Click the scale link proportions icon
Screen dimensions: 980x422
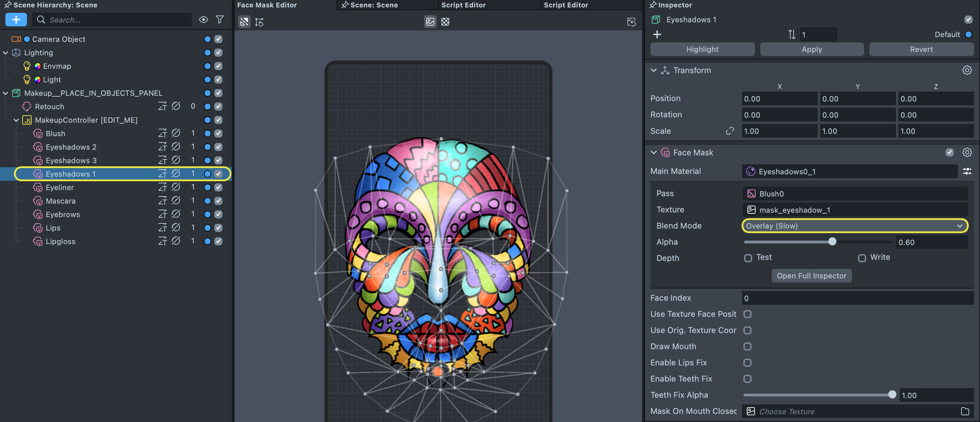pyautogui.click(x=729, y=131)
